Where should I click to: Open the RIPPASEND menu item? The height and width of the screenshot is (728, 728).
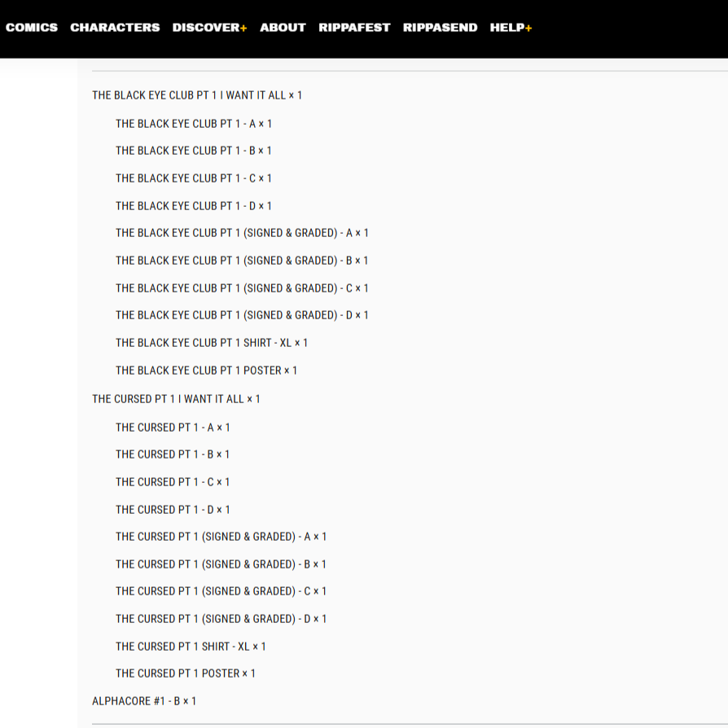pos(441,28)
